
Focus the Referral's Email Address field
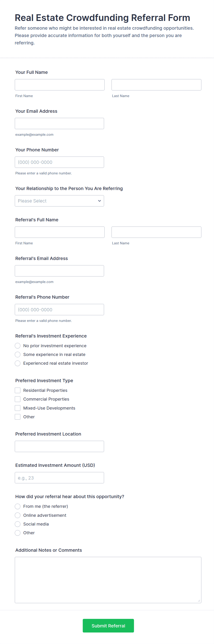click(x=59, y=271)
